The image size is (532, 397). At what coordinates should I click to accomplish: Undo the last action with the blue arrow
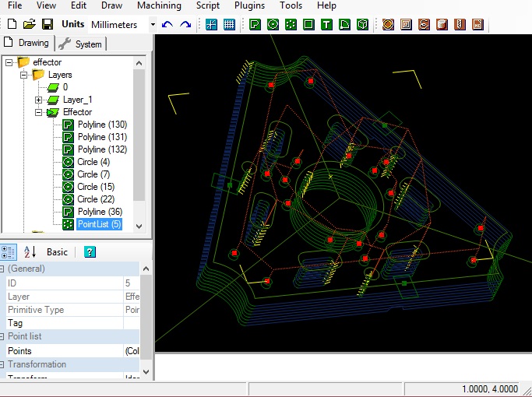tap(167, 24)
